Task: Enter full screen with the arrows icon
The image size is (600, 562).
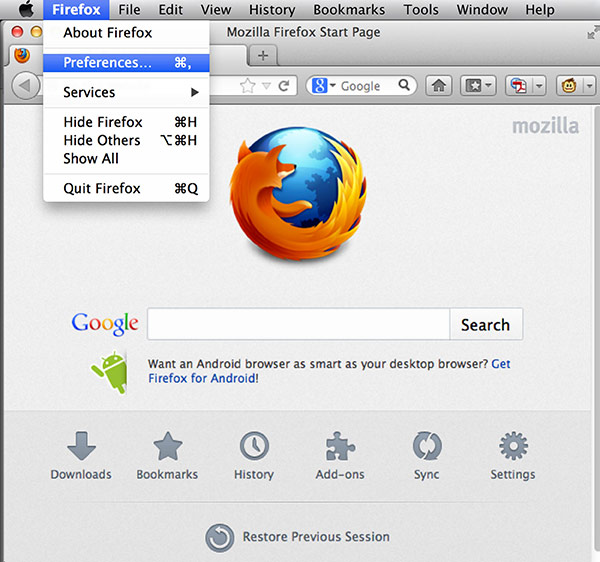Action: [x=593, y=33]
